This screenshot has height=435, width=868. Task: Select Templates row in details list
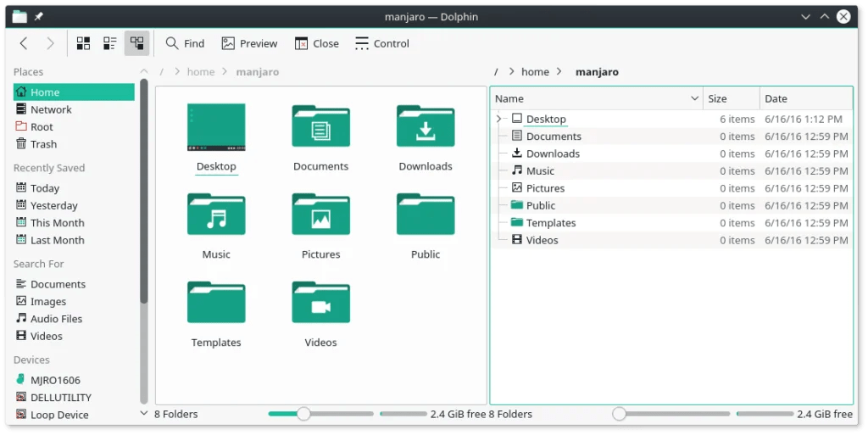click(x=671, y=222)
